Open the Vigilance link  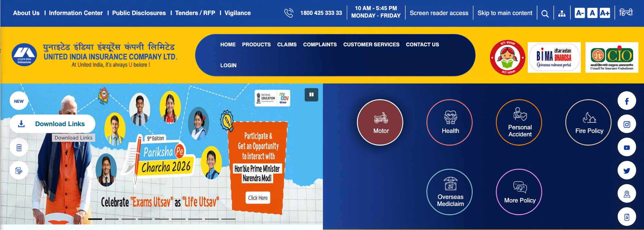point(238,13)
